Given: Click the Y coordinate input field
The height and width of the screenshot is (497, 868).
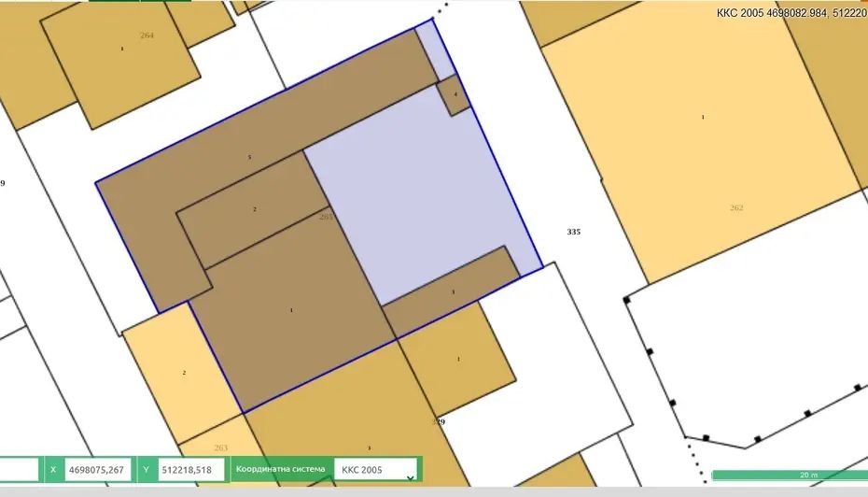Looking at the screenshot, I should (x=190, y=469).
